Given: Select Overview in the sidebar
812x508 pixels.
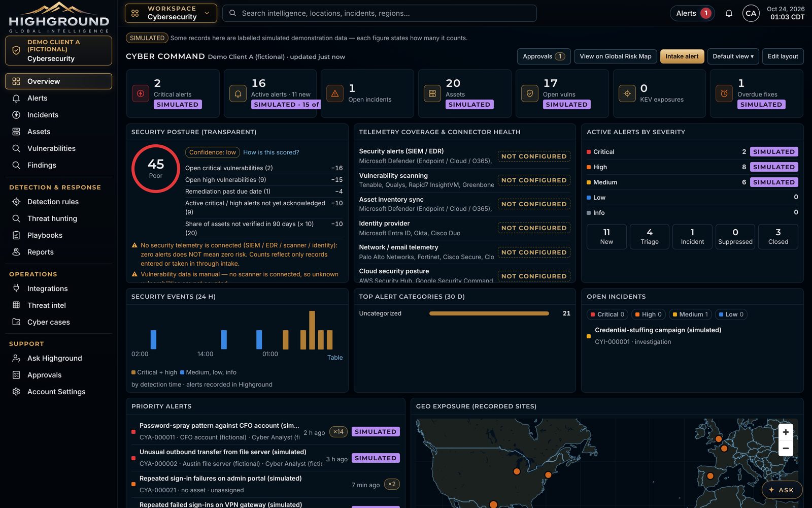Looking at the screenshot, I should pyautogui.click(x=58, y=81).
